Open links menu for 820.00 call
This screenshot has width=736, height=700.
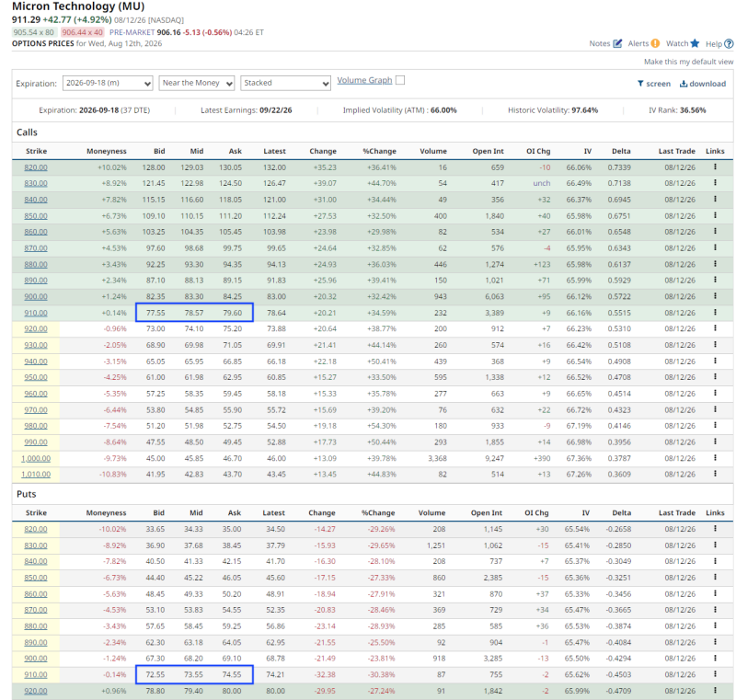click(x=716, y=167)
